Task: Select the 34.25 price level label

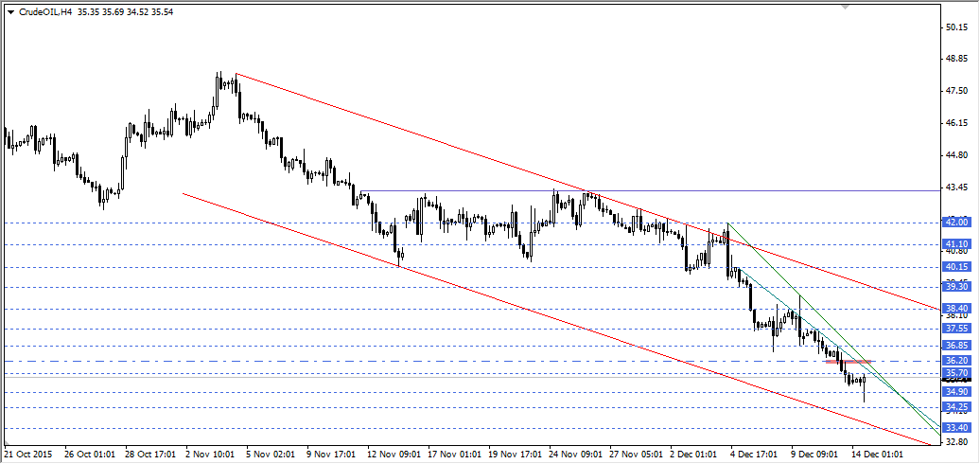Action: (956, 408)
